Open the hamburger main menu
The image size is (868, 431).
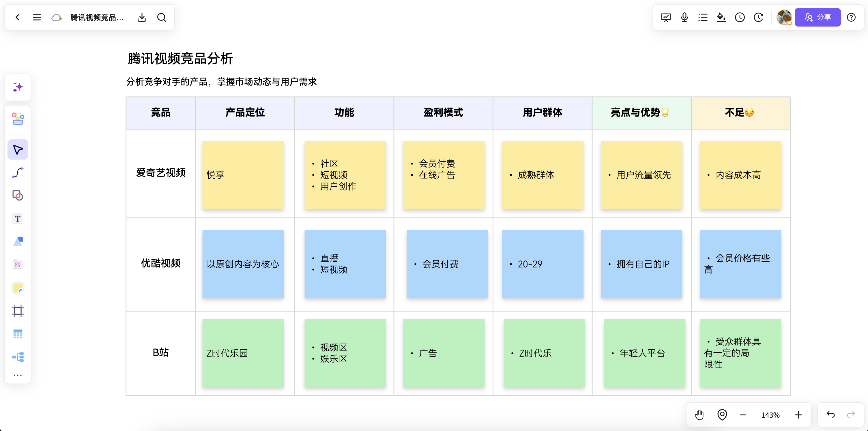tap(37, 17)
